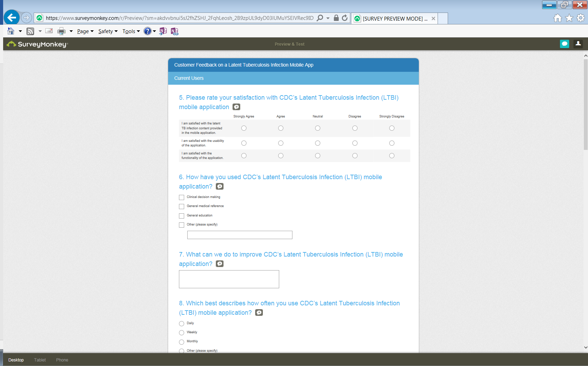Click the Home page icon in command bar
Image resolution: width=588 pixels, height=366 pixels.
(11, 31)
